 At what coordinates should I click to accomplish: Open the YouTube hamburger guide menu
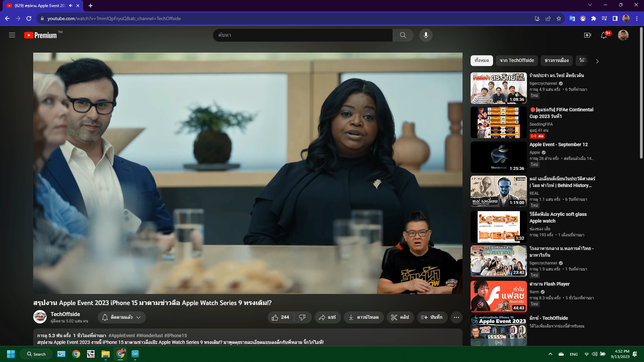pyautogui.click(x=12, y=35)
